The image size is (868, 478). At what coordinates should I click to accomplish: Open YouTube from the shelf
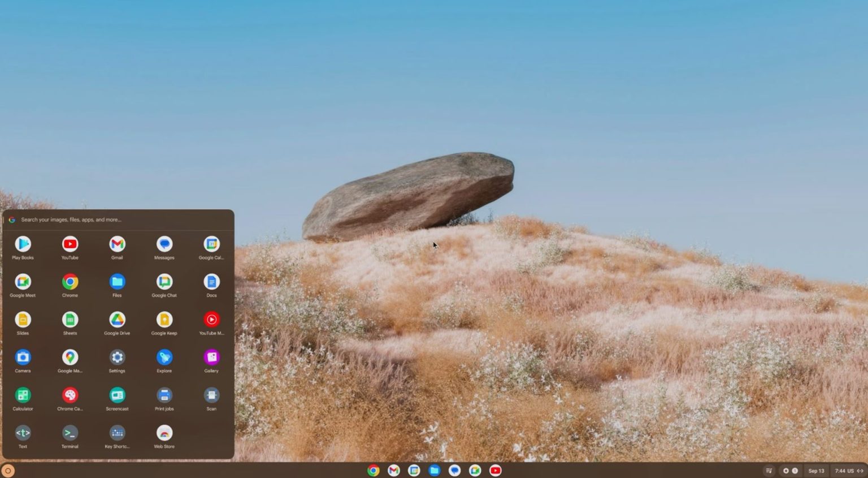(x=495, y=470)
